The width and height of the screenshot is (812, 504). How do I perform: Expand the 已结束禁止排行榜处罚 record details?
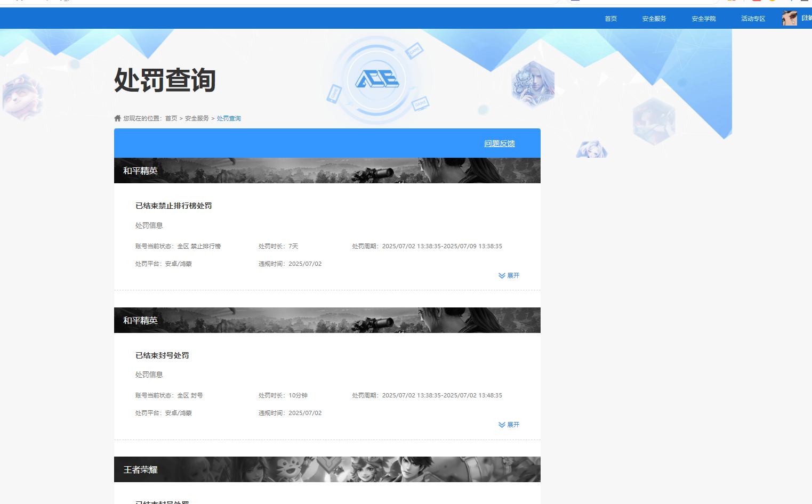coord(509,275)
